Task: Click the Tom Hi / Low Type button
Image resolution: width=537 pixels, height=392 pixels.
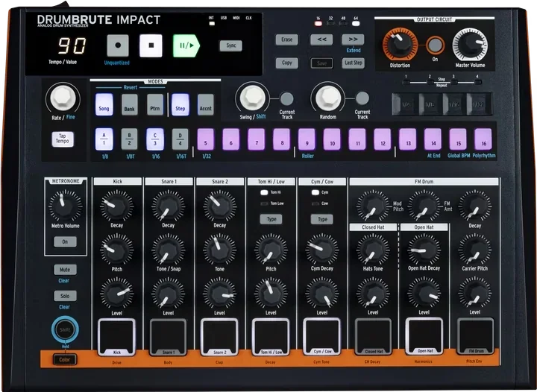Action: point(271,219)
